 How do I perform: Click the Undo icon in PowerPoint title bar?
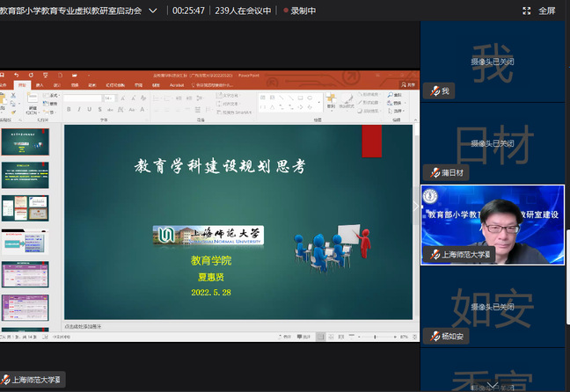[x=18, y=75]
